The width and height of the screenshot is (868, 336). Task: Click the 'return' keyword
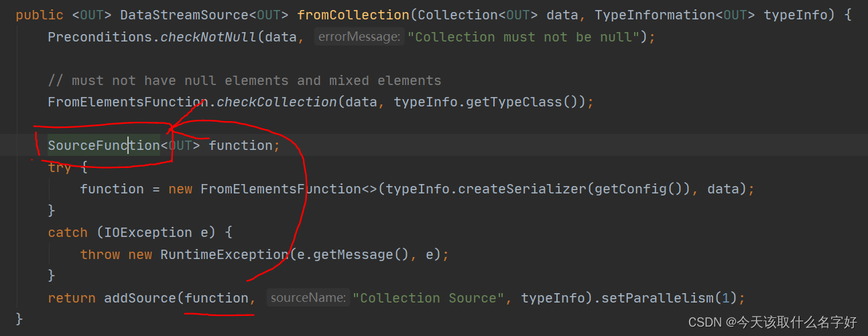click(72, 298)
